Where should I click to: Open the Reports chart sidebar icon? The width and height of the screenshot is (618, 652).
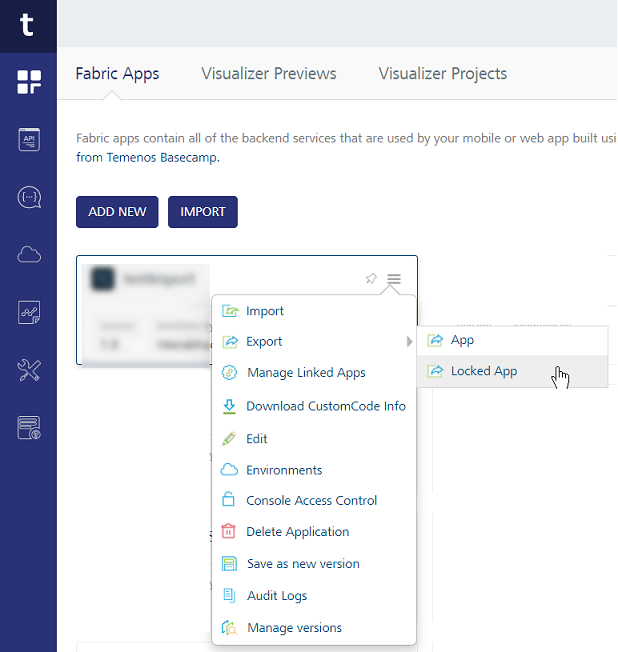(x=29, y=312)
